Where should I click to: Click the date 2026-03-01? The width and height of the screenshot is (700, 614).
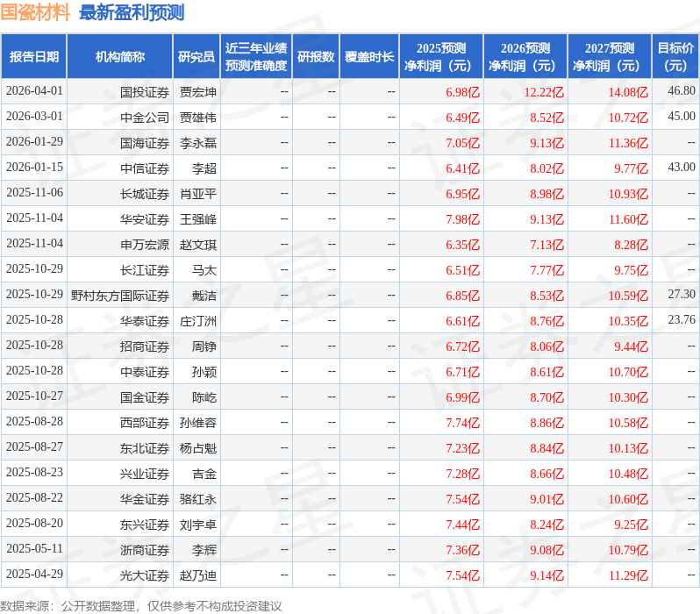click(34, 116)
